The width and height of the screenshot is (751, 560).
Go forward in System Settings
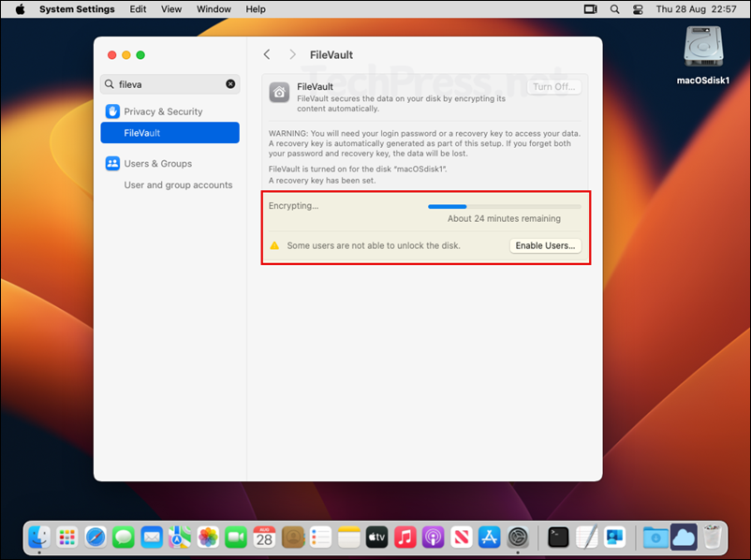292,54
